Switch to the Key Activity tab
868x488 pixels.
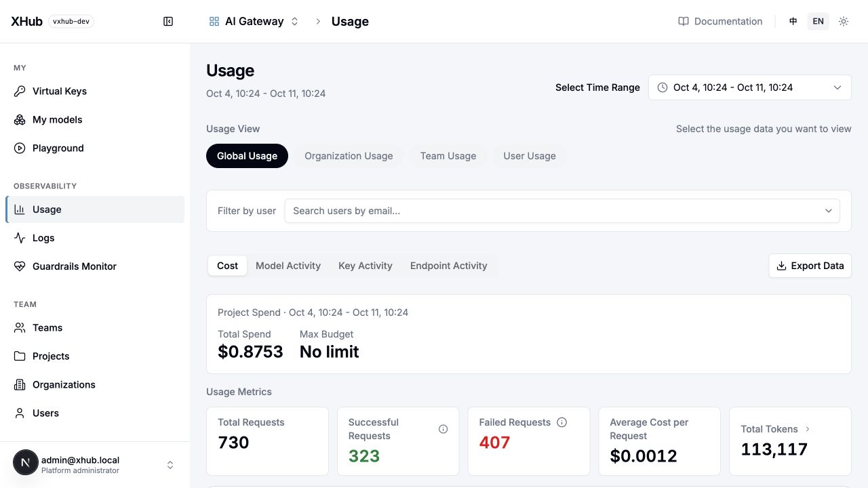(366, 266)
